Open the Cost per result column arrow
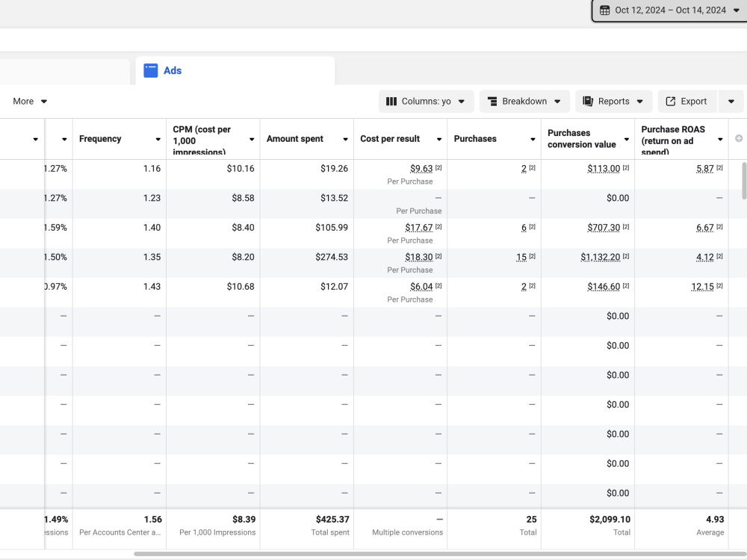 tap(439, 140)
